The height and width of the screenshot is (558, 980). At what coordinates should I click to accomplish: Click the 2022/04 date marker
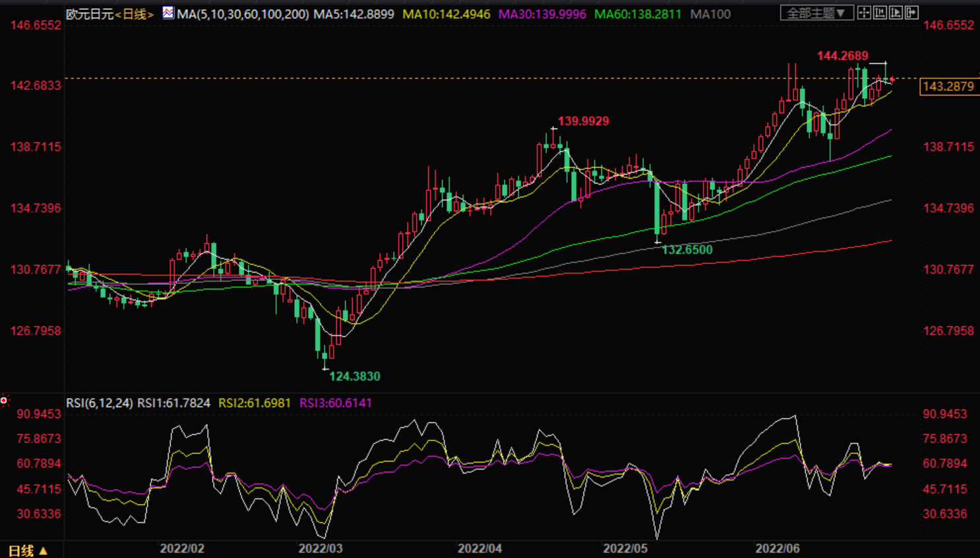tap(480, 549)
